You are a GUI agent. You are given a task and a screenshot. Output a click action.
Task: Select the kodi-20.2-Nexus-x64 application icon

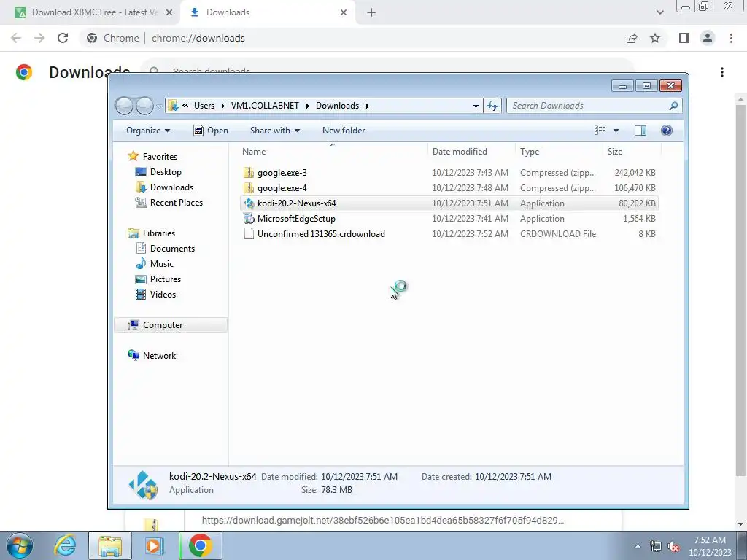coord(249,203)
